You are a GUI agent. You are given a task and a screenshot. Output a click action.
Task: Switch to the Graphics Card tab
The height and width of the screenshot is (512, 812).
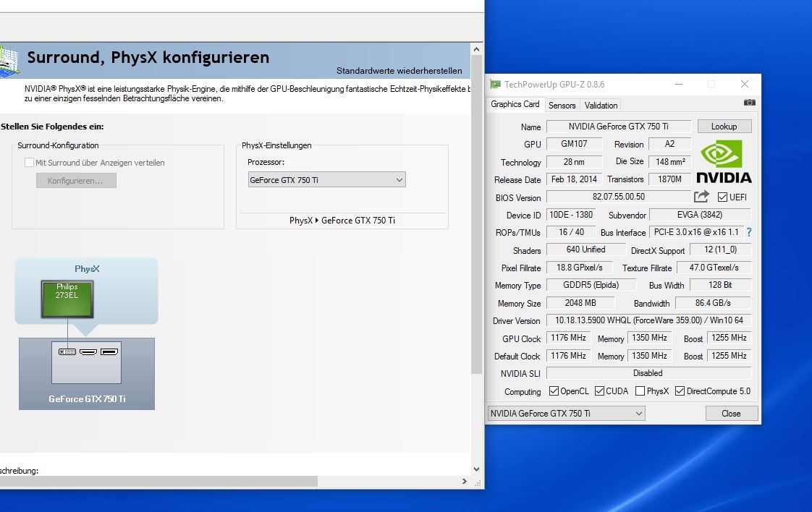515,104
